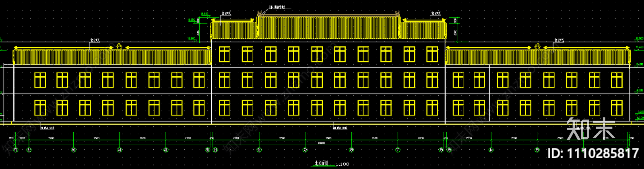This screenshot has width=644, height=169.
Task: Select axis bubble 9
Action: 305,150
